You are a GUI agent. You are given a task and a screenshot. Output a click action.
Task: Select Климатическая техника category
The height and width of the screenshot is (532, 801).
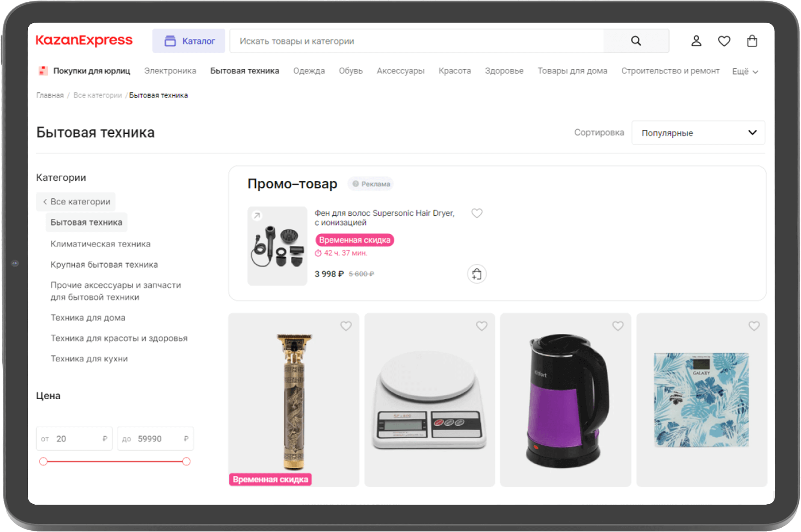pos(100,244)
